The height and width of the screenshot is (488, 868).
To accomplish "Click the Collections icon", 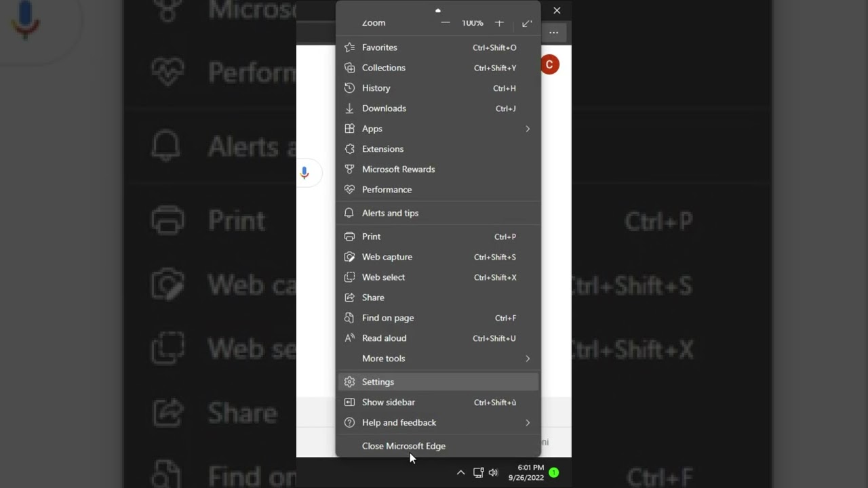I will click(349, 68).
